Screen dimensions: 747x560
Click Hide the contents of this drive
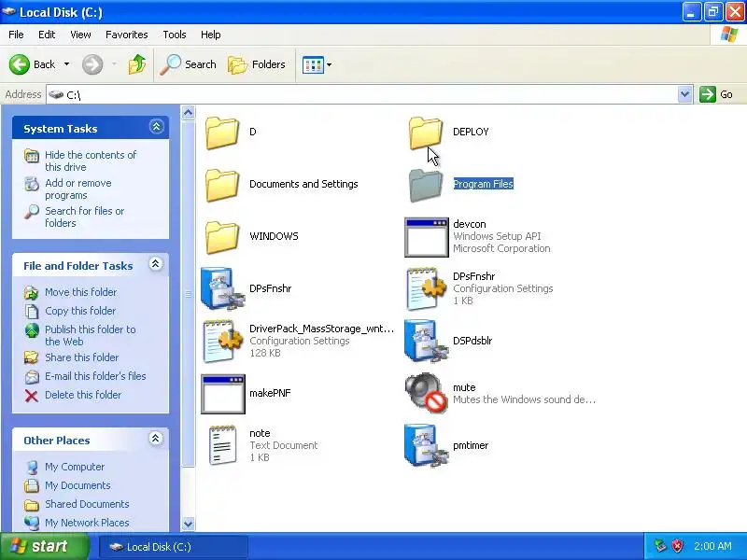[91, 161]
